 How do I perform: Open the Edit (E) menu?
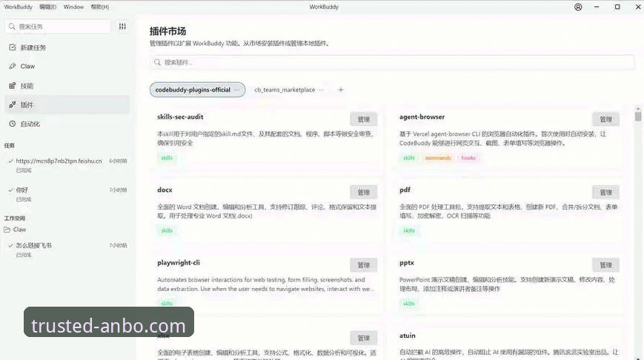[47, 7]
